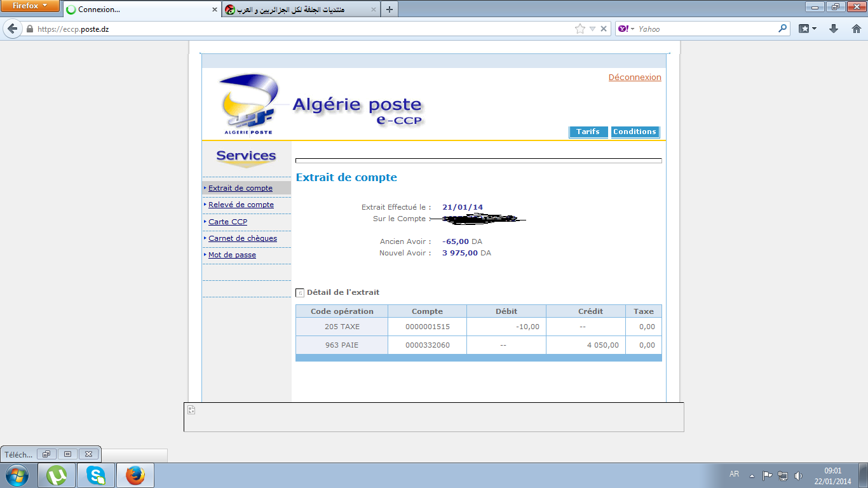Maximize the Téléch... downloads window

(x=67, y=454)
